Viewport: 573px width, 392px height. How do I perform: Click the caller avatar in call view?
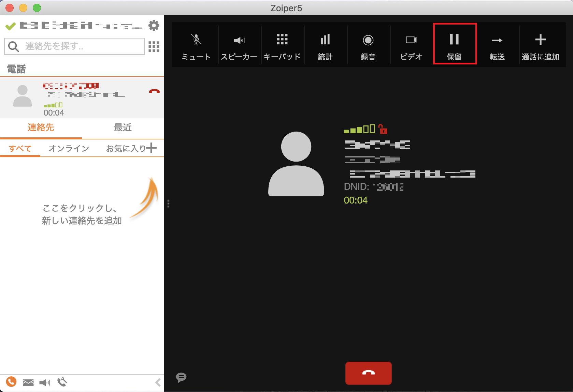coord(296,164)
